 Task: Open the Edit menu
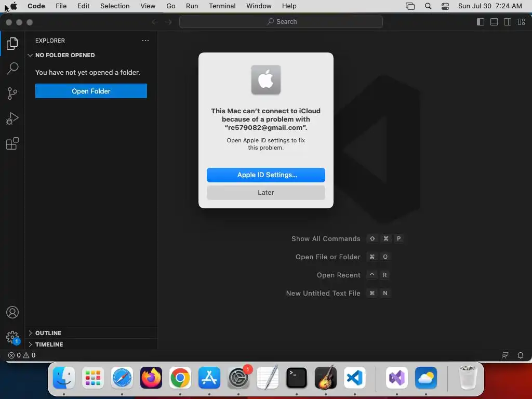point(83,6)
